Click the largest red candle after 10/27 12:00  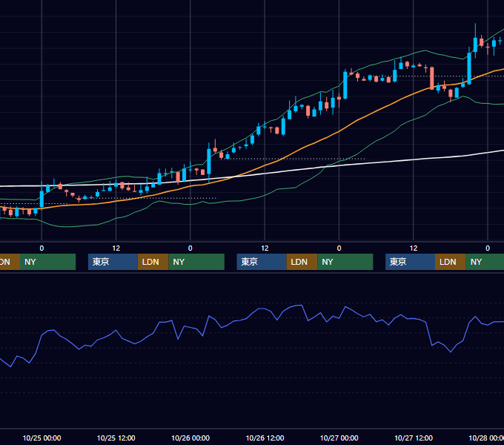[x=431, y=78]
